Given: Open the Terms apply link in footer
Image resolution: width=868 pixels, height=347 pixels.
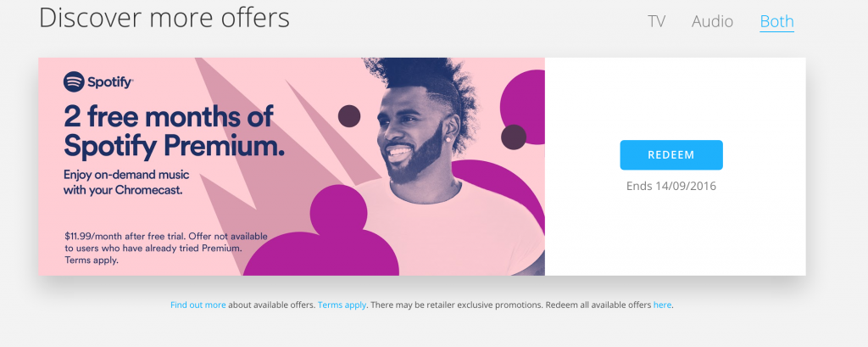Looking at the screenshot, I should click(342, 305).
